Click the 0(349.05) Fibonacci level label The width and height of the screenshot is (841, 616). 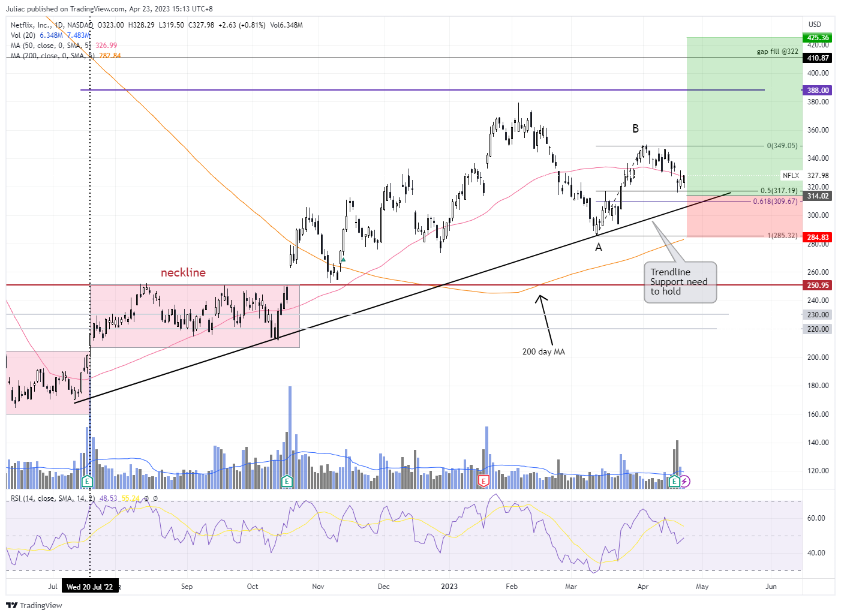[x=782, y=146]
